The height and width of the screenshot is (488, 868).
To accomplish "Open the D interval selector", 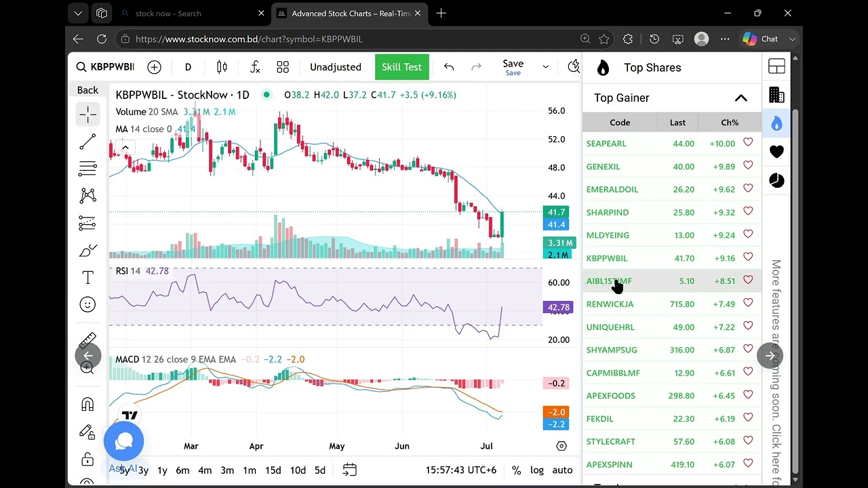I will tap(188, 67).
